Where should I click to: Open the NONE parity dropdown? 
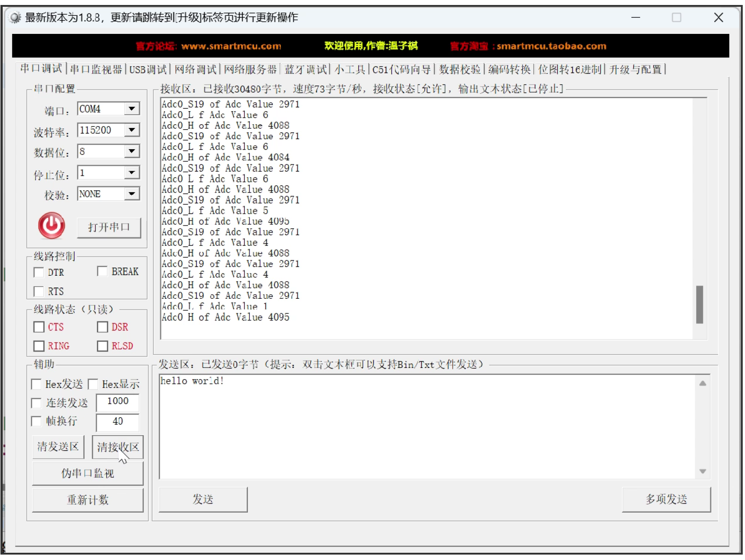click(x=132, y=194)
